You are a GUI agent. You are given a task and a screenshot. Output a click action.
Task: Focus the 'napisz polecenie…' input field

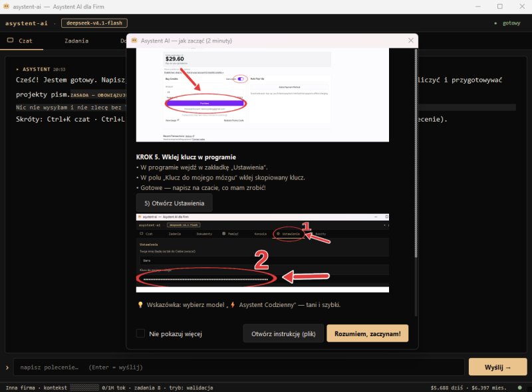click(x=239, y=367)
